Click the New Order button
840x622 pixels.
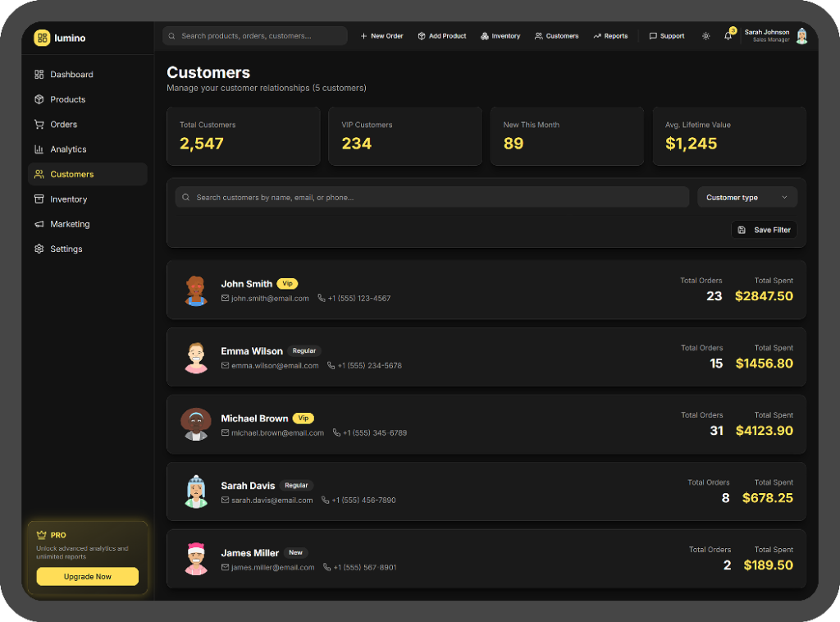(381, 36)
